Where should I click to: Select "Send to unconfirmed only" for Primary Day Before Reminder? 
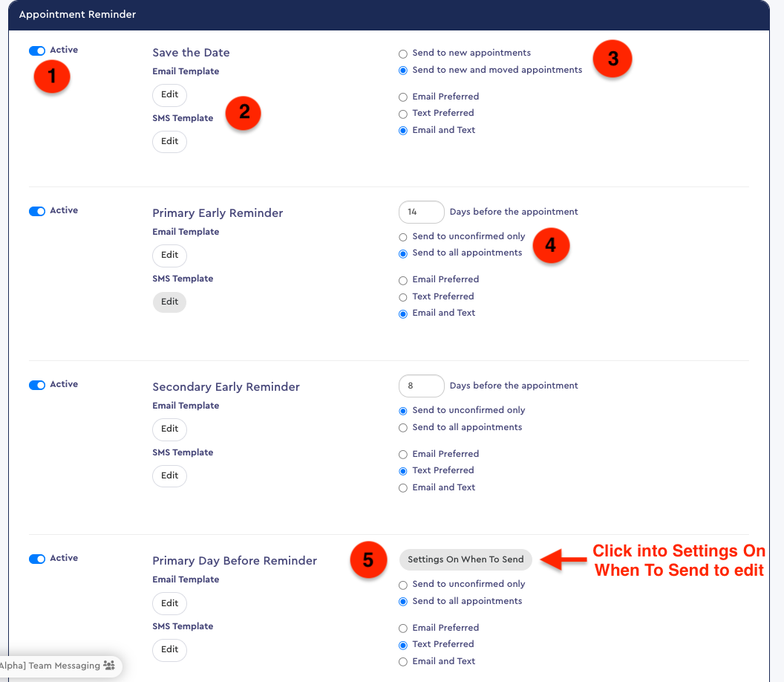coord(402,584)
